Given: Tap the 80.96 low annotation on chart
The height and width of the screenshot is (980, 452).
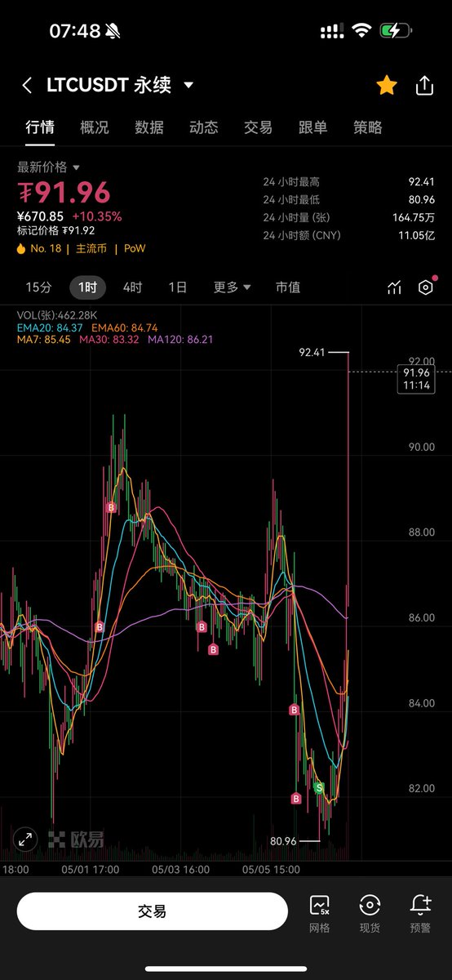Looking at the screenshot, I should [x=283, y=840].
